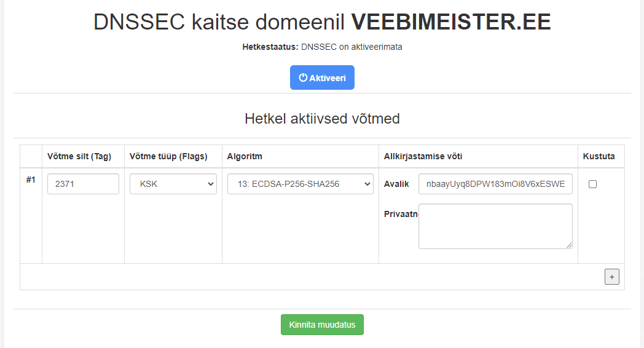The image size is (644, 348).
Task: Click into the Avalik public key field
Action: 495,184
